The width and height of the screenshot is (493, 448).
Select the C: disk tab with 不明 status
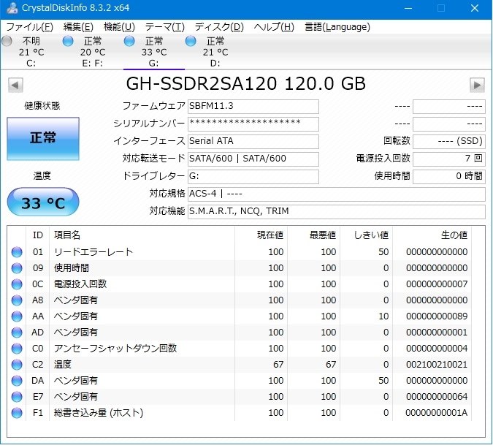tap(31, 52)
